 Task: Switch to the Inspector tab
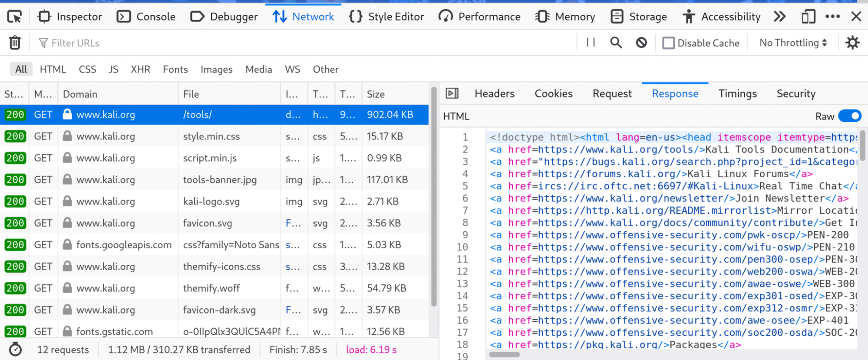coord(70,17)
